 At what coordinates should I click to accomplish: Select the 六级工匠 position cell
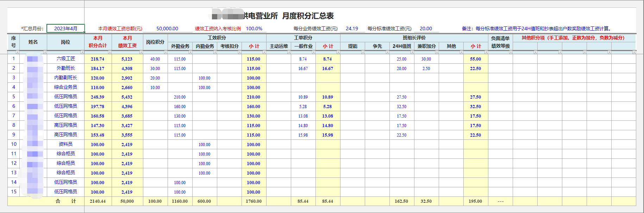[65, 59]
